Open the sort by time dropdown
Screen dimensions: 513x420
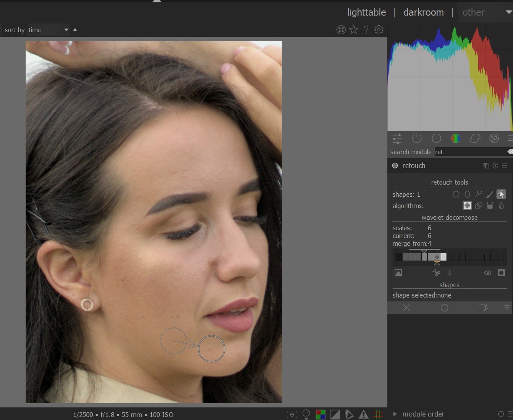[x=48, y=30]
